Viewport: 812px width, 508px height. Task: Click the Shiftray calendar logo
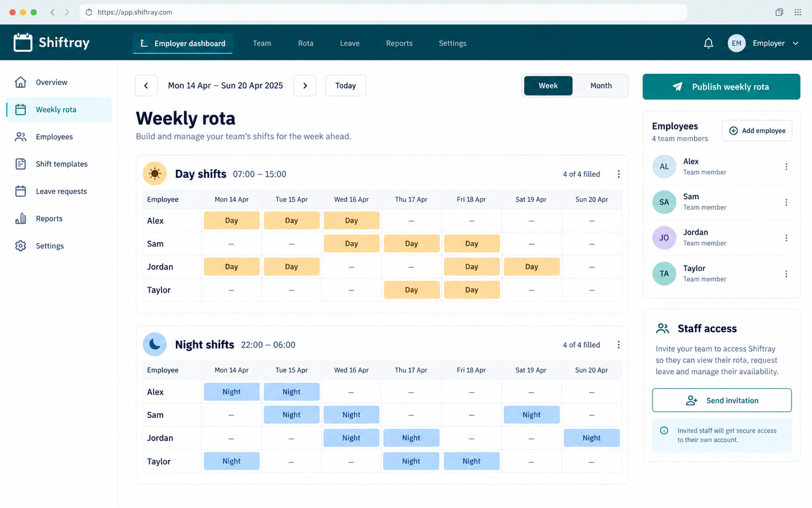point(23,43)
